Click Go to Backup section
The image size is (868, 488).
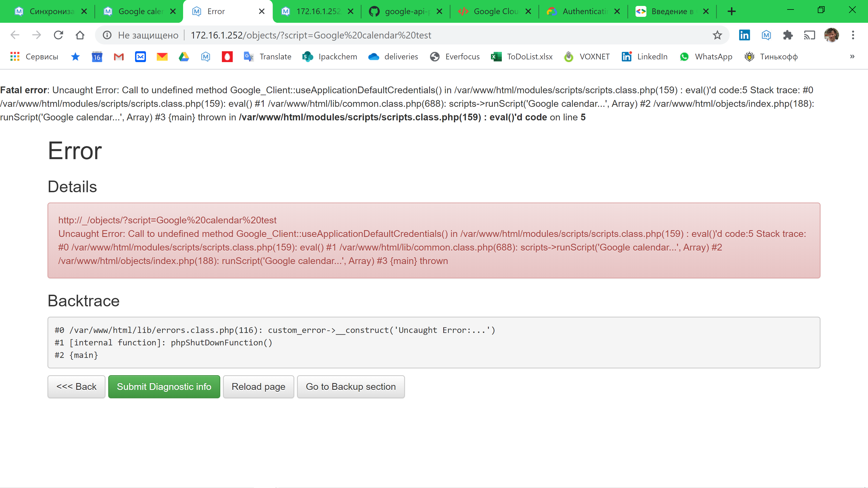coord(351,387)
